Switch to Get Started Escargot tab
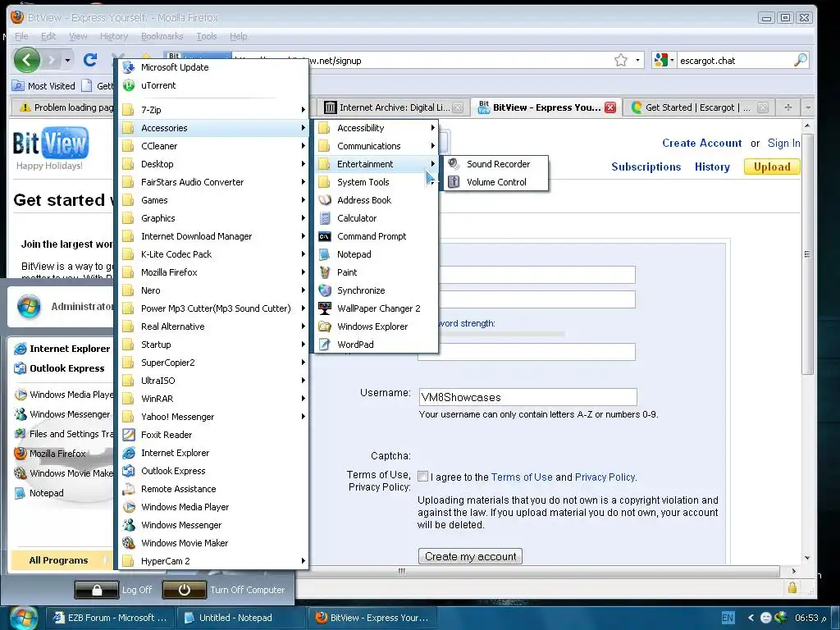 click(699, 107)
